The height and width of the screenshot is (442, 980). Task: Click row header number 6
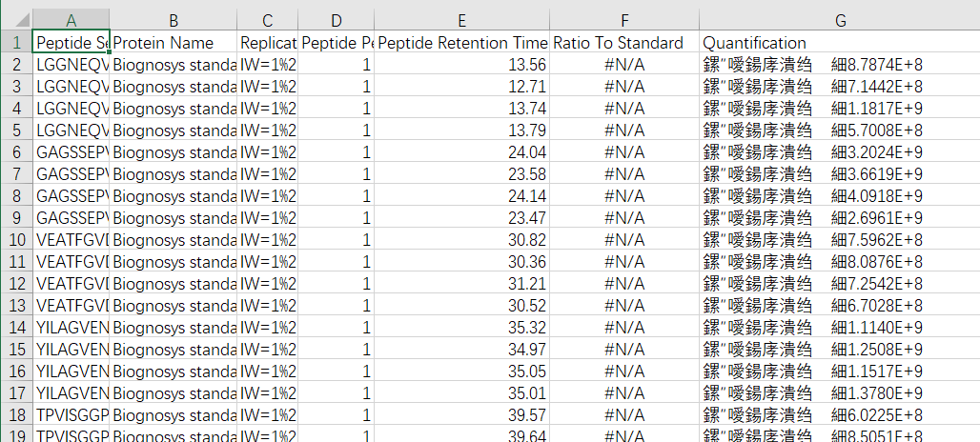16,152
